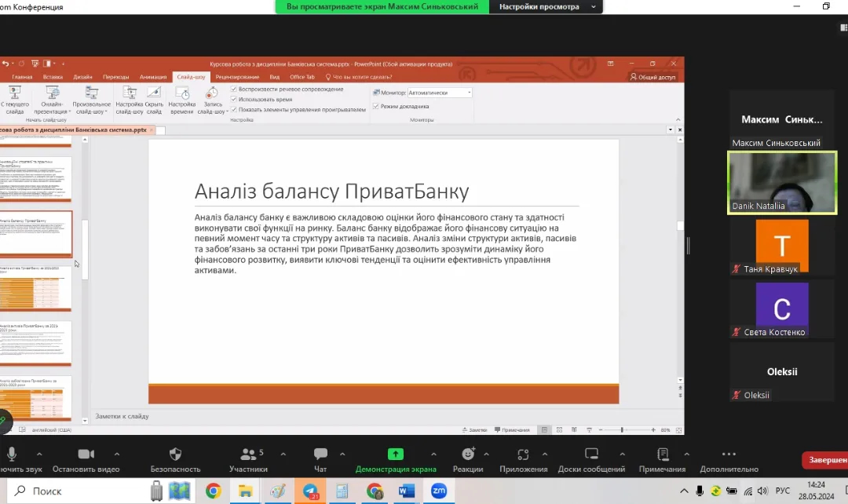This screenshot has height=504, width=848.
Task: Open the Apps (Приложения) icon in Zoom
Action: coord(524,455)
